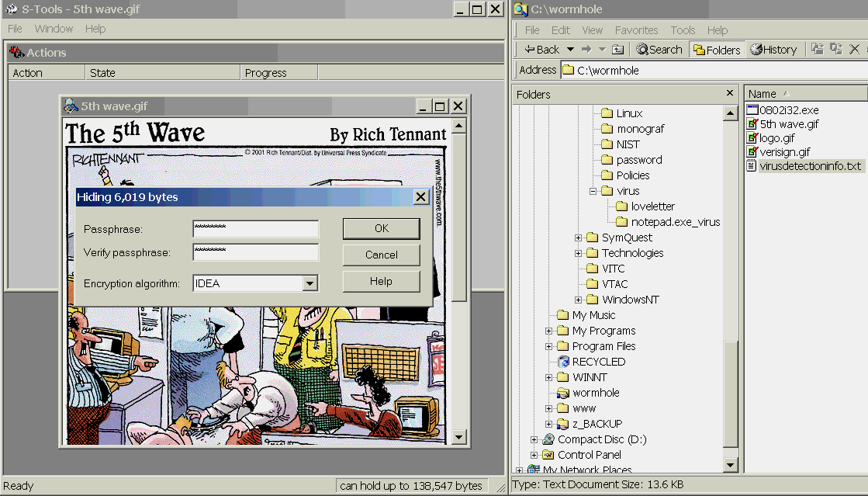This screenshot has width=868, height=496.
Task: Click the NIST folder icon in tree
Action: [x=607, y=144]
